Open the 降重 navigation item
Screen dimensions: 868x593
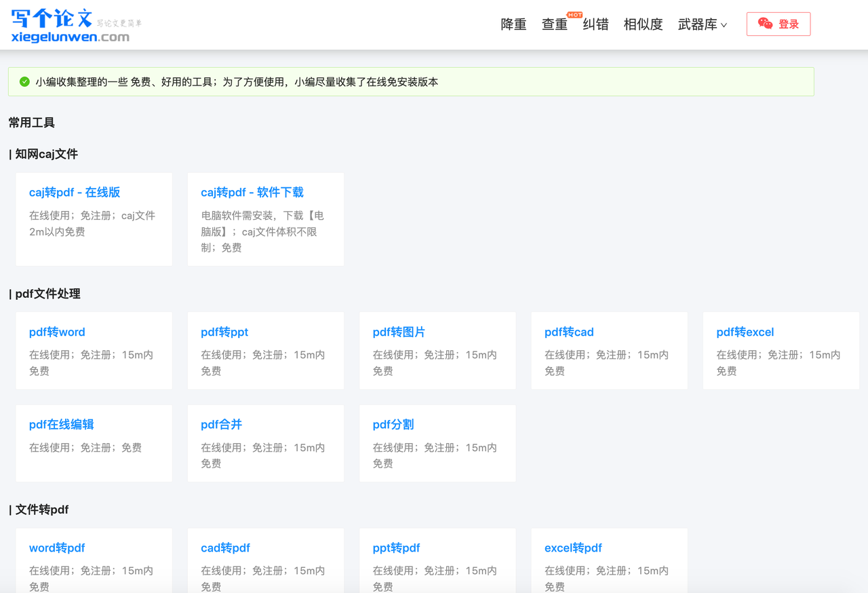coord(513,24)
